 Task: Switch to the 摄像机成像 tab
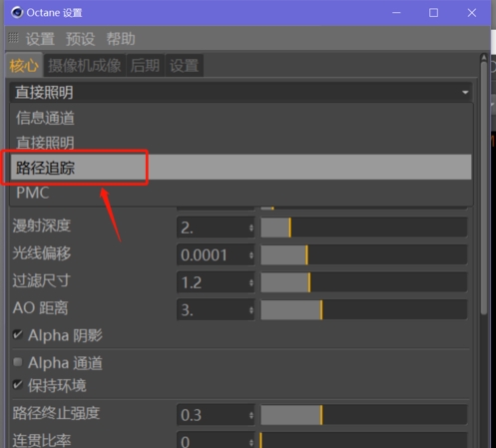[x=85, y=66]
